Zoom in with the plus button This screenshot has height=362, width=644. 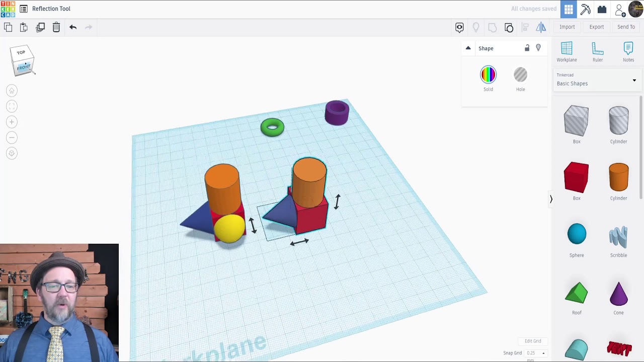12,122
